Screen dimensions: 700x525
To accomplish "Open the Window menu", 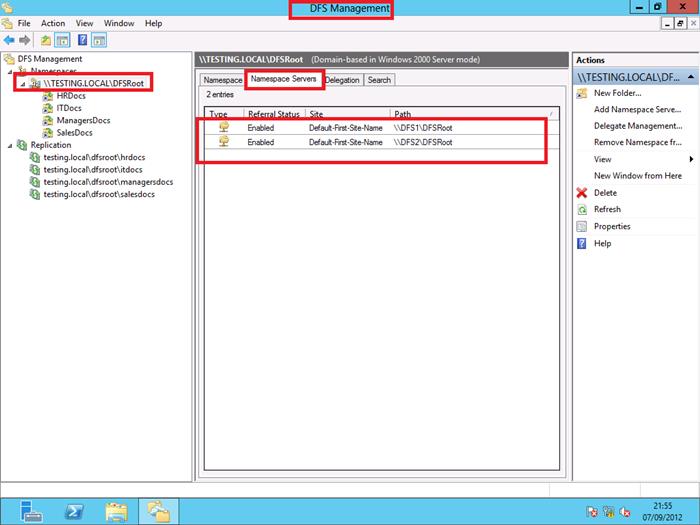I will click(x=119, y=23).
